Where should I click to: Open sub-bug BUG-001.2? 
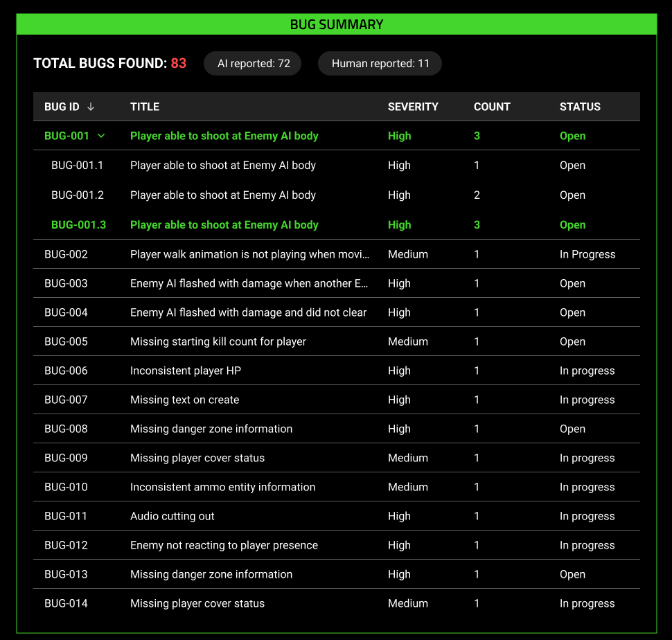(78, 195)
